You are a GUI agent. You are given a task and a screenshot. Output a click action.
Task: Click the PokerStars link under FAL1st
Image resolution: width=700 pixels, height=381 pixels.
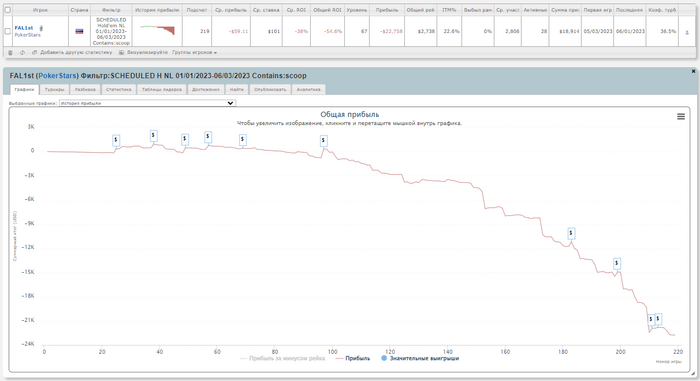(27, 35)
